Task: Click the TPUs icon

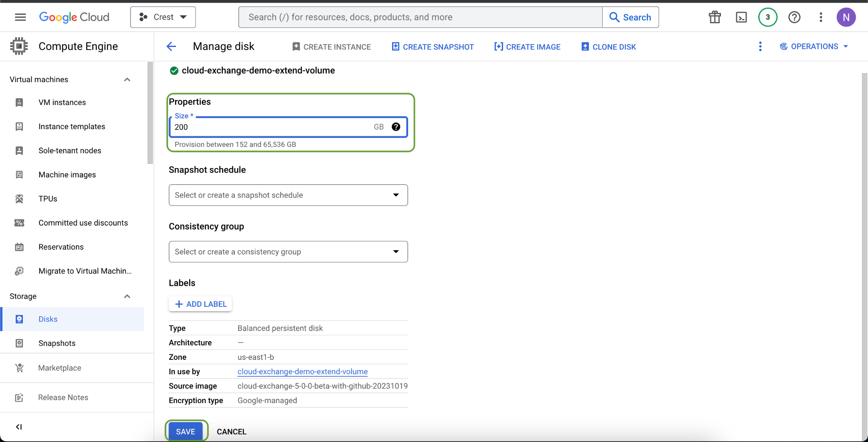Action: (19, 199)
